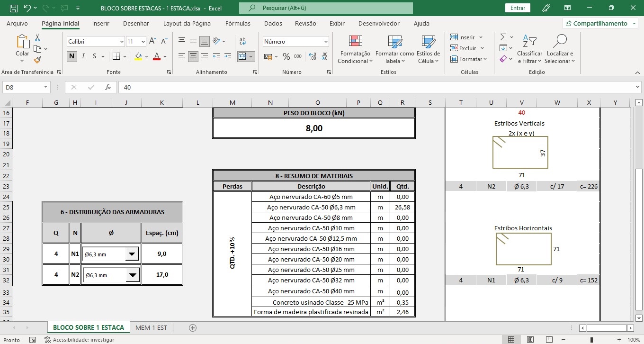Click the Merge and Center icon
Viewport: 644px width, 344px height.
pyautogui.click(x=242, y=56)
